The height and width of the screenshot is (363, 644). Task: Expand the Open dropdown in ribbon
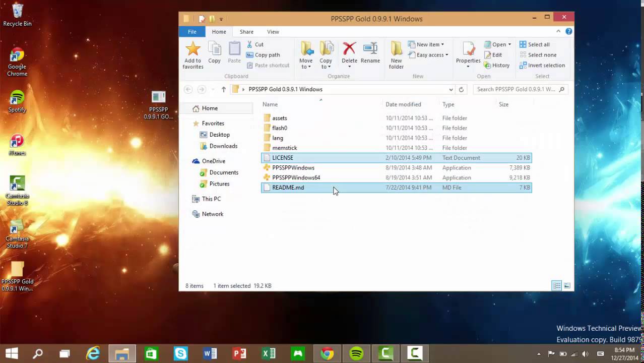[497, 44]
